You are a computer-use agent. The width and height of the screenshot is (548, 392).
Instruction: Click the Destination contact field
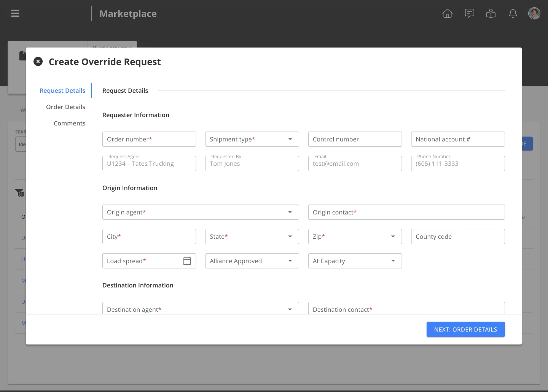406,308
